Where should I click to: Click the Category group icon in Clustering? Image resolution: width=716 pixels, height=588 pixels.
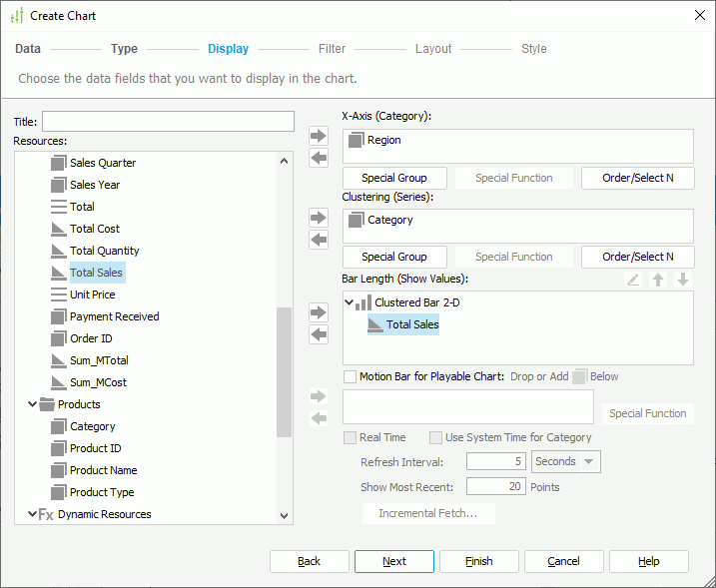(x=356, y=220)
